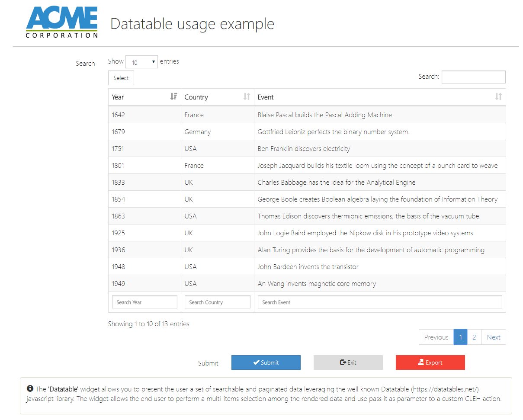Click the Next pagination link
This screenshot has width=523, height=420.
coord(493,337)
